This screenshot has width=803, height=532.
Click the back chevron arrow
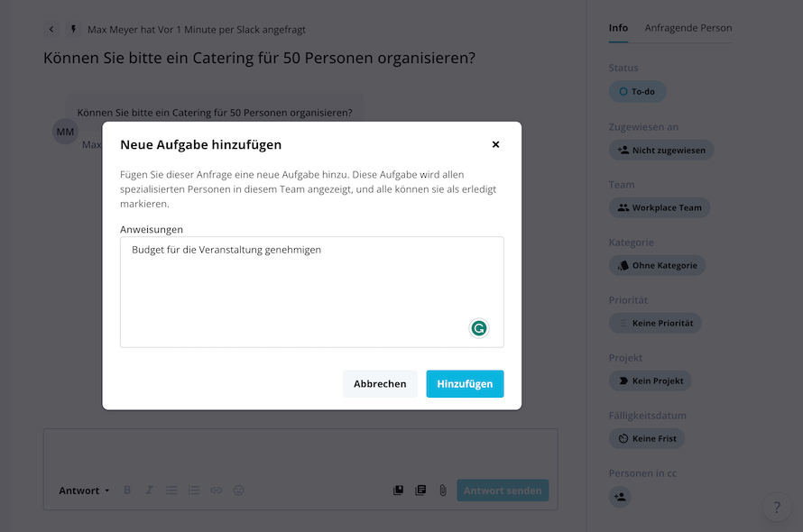(51, 29)
